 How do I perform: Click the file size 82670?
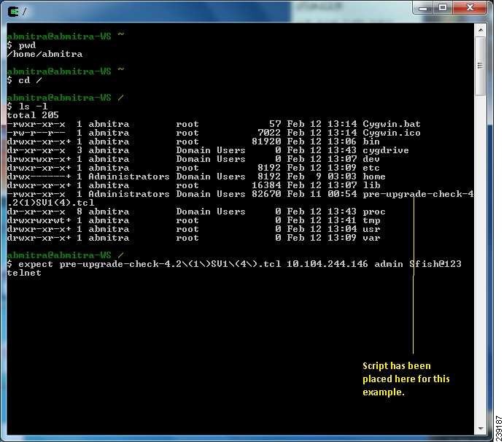tap(266, 194)
